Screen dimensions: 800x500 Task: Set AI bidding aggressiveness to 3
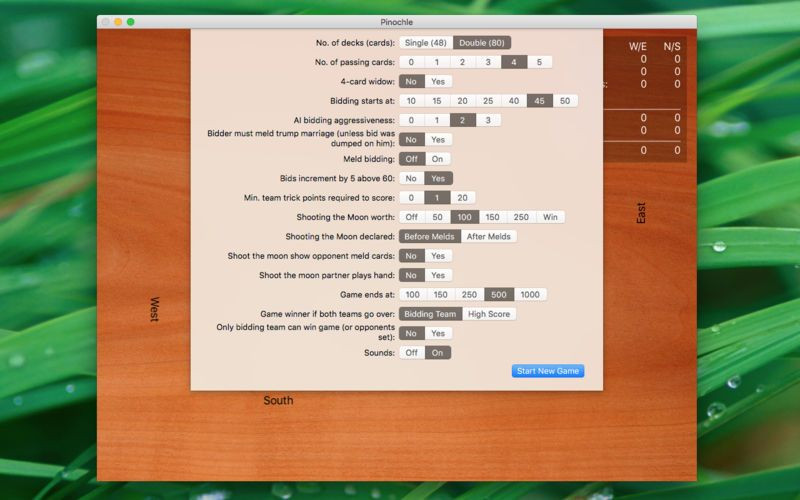coord(488,120)
